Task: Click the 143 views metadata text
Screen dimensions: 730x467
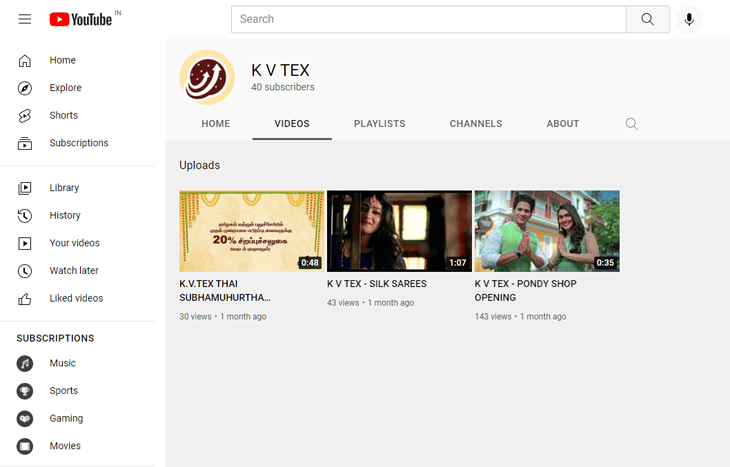Action: 493,317
